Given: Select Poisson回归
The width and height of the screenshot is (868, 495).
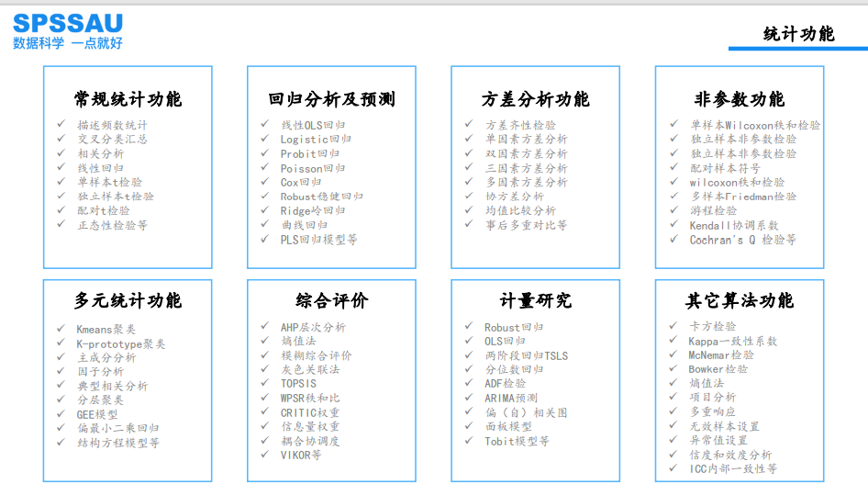Looking at the screenshot, I should pyautogui.click(x=313, y=168).
